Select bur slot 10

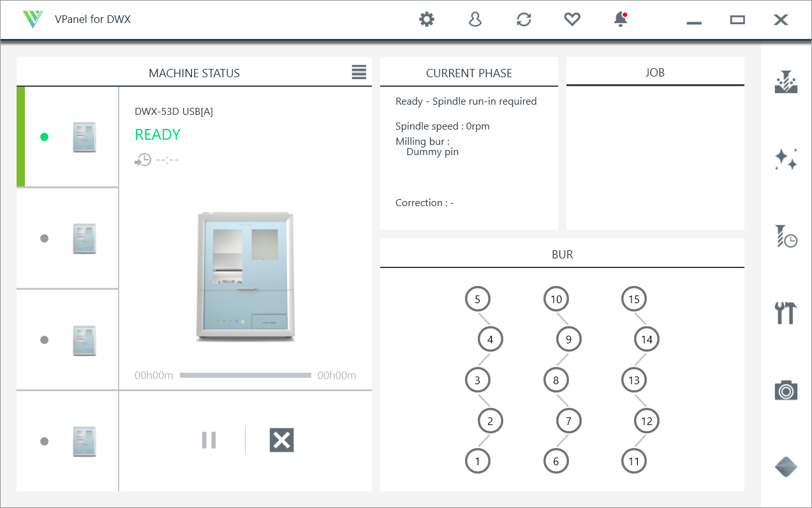[x=556, y=299]
